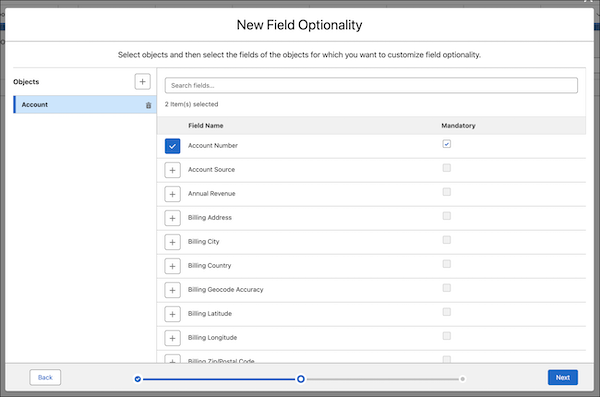Select the Account object in Objects list
The image size is (600, 397).
(85, 105)
